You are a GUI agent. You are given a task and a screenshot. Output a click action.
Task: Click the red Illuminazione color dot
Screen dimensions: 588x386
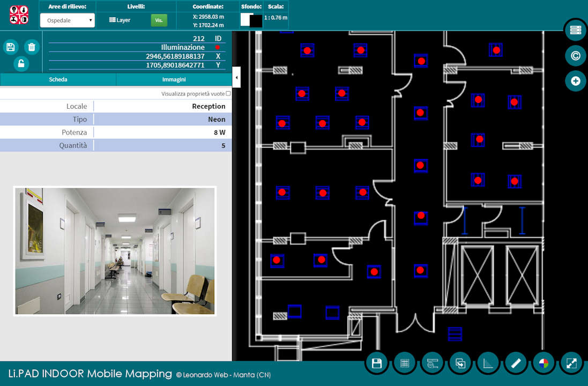tap(218, 47)
